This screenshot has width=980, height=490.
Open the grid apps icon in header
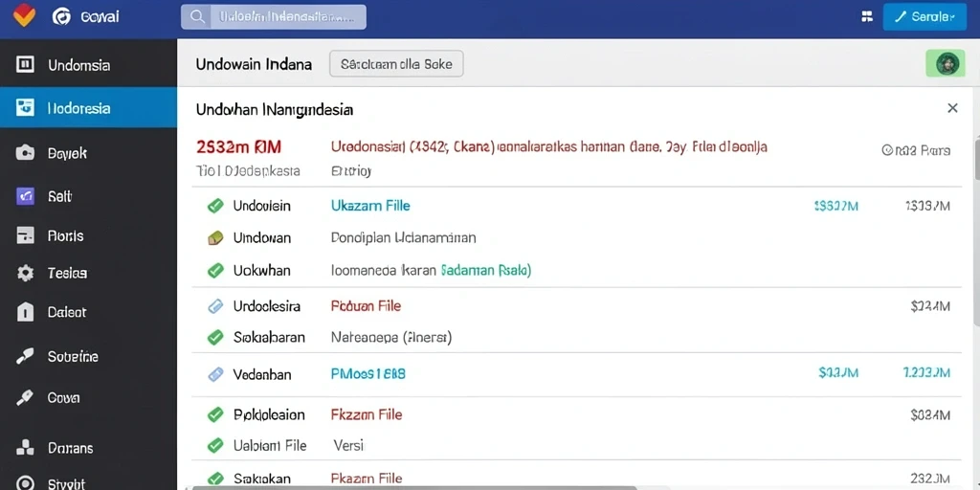click(867, 17)
